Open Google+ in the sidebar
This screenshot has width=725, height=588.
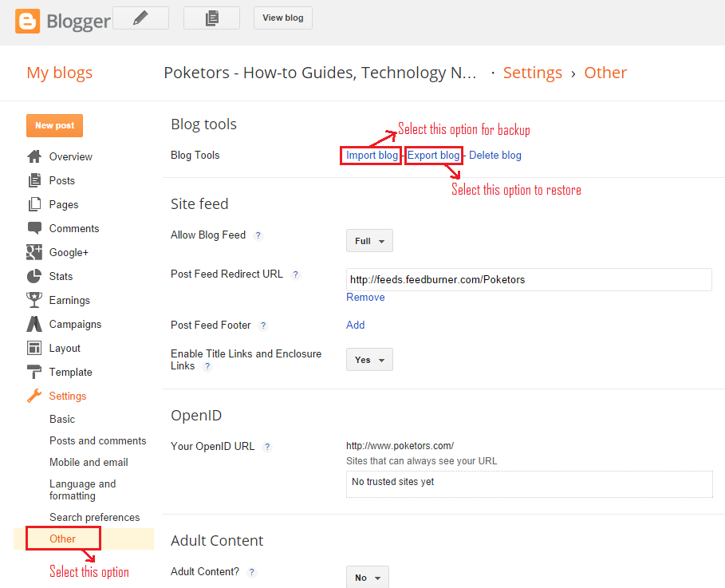(x=69, y=253)
